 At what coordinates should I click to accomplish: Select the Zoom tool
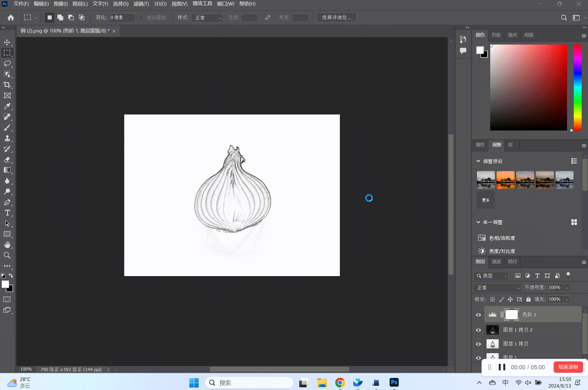pos(7,255)
